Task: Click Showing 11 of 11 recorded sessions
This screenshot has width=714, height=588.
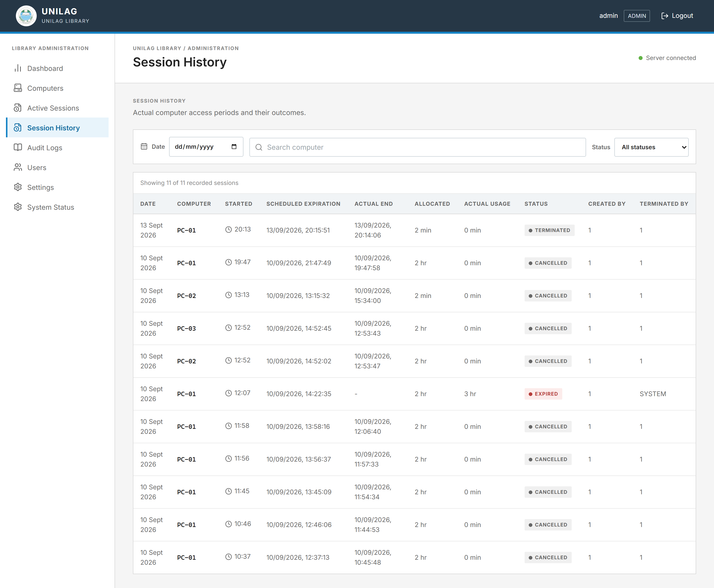Action: pyautogui.click(x=189, y=183)
